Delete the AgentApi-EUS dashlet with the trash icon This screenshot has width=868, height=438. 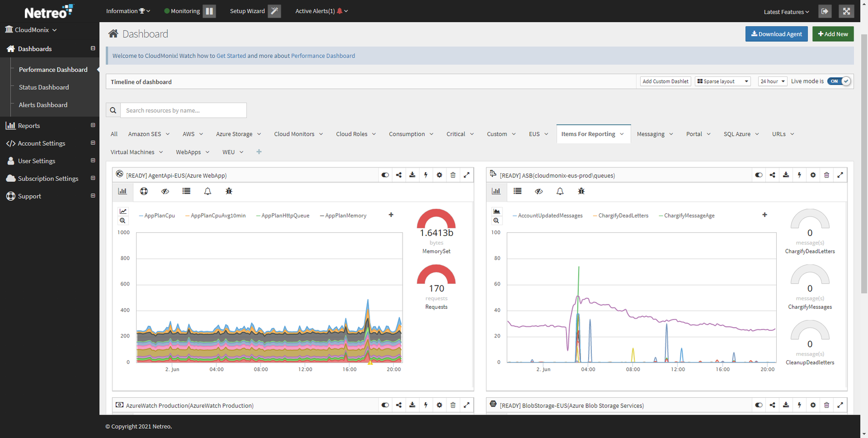pyautogui.click(x=453, y=175)
